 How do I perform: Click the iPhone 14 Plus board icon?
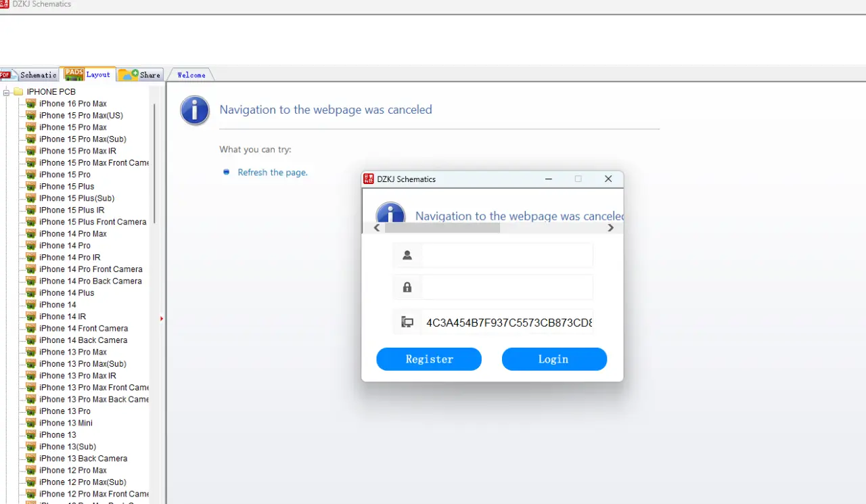[x=30, y=293]
